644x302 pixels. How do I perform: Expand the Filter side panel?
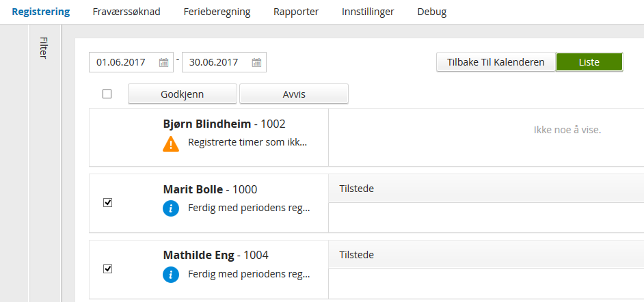click(x=43, y=48)
